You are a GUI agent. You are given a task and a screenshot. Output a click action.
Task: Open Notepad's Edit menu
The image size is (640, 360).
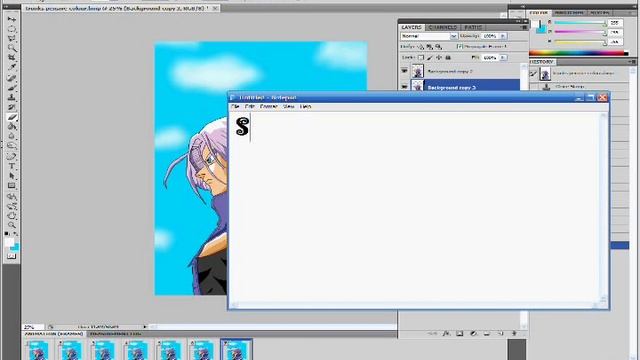pos(249,106)
